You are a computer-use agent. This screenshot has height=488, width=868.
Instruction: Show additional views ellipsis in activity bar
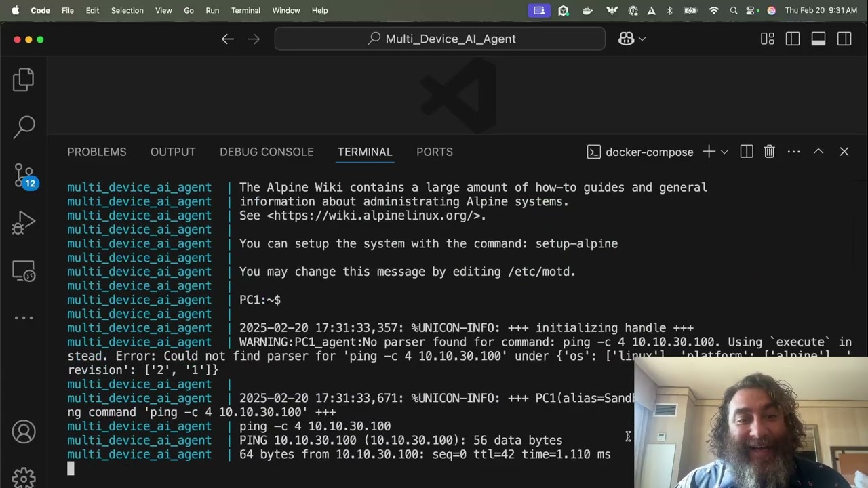[x=24, y=317]
